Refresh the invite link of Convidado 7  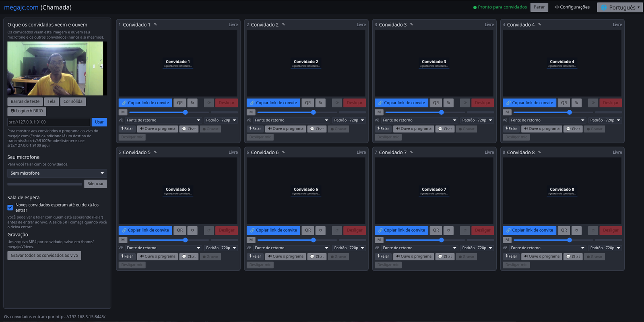click(x=448, y=230)
